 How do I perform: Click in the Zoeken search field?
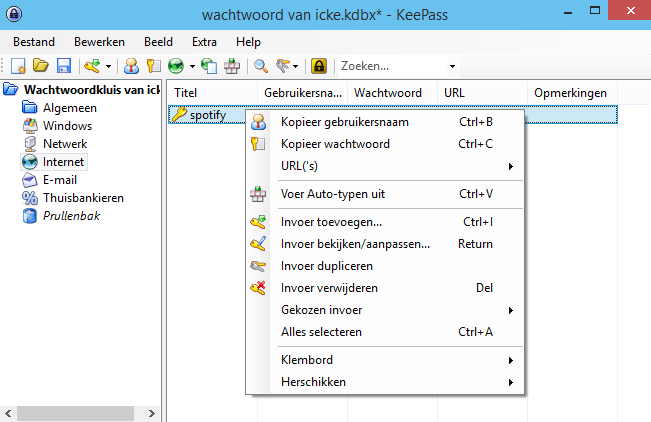(390, 66)
